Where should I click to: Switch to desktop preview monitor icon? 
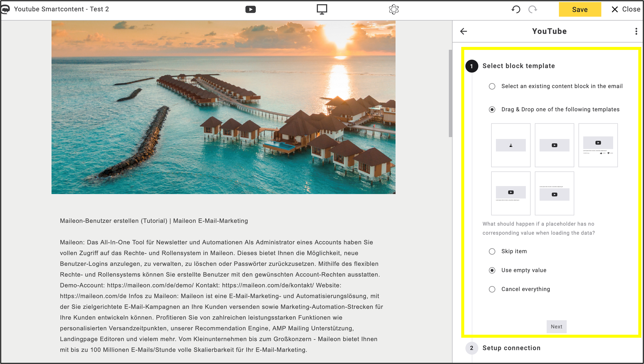click(322, 9)
